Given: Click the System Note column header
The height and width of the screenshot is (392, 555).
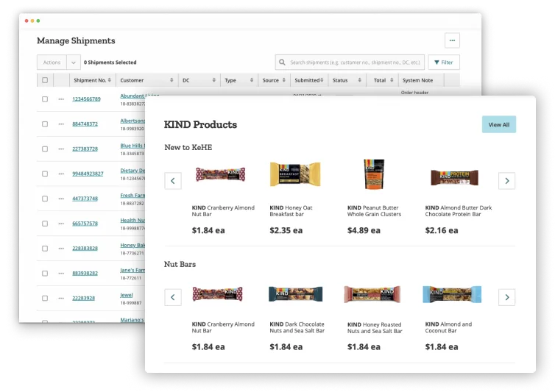Looking at the screenshot, I should tap(417, 80).
